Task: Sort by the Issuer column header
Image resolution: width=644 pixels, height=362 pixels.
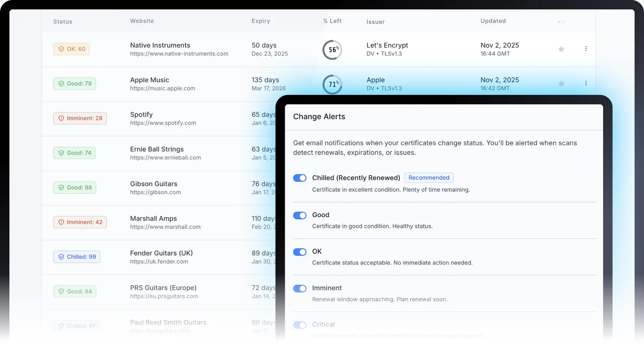Action: tap(375, 22)
